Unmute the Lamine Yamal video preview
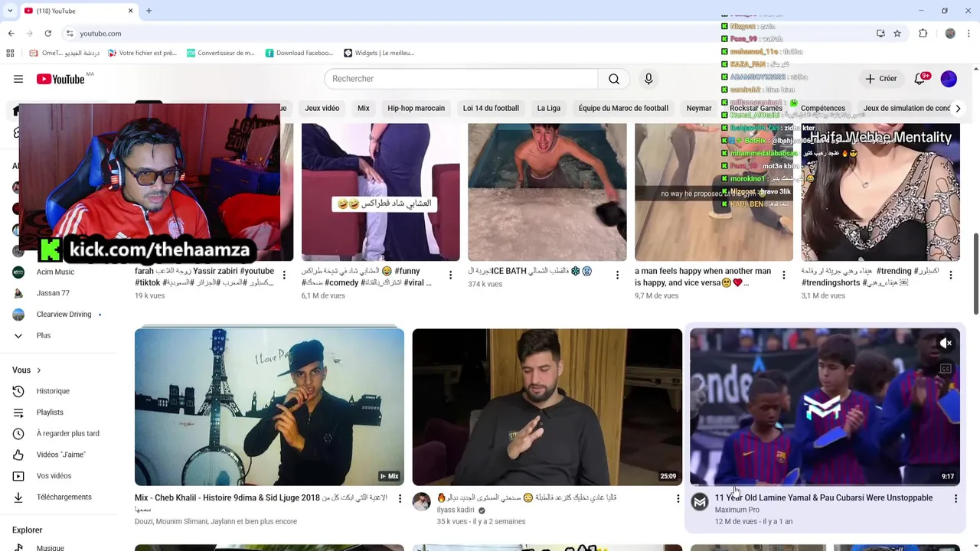Screen dimensions: 980x551 point(946,344)
